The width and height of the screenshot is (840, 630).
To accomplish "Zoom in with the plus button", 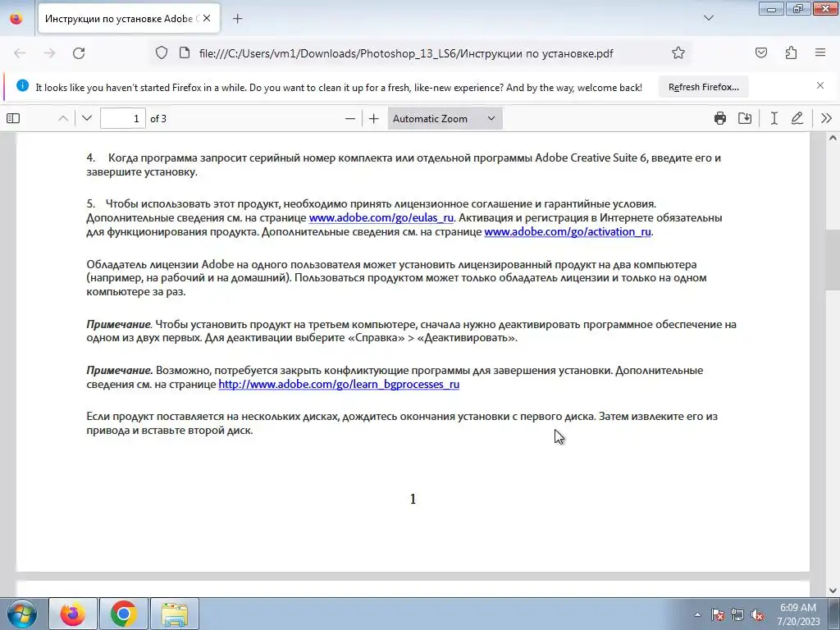I will [x=374, y=118].
